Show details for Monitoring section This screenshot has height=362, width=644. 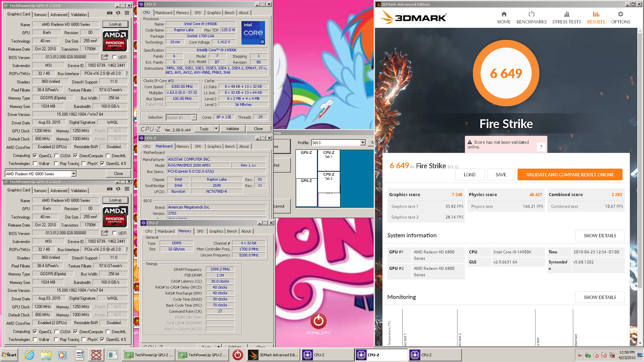[x=600, y=297]
